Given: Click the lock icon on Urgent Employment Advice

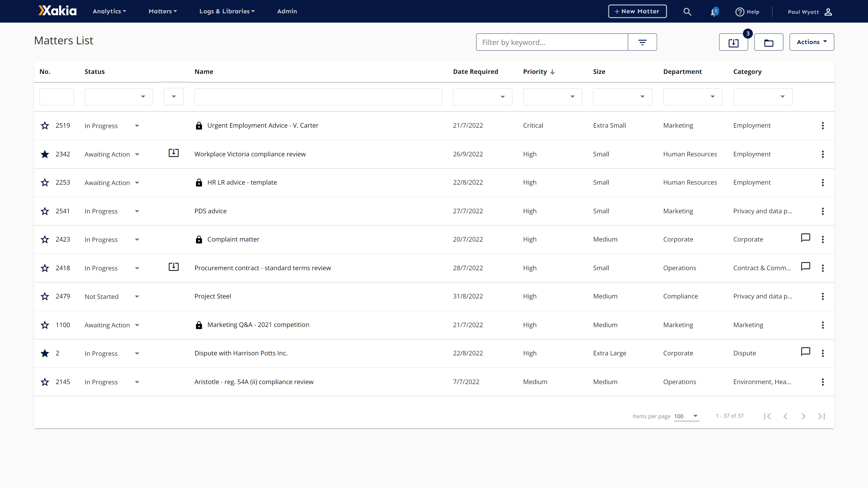Looking at the screenshot, I should tap(199, 125).
